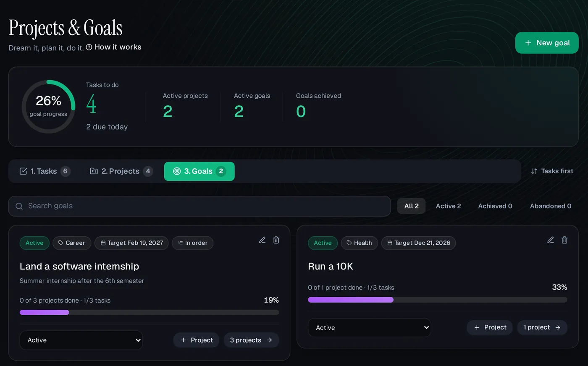Delete the Land a software internship goal
This screenshot has width=588, height=366.
(x=276, y=240)
